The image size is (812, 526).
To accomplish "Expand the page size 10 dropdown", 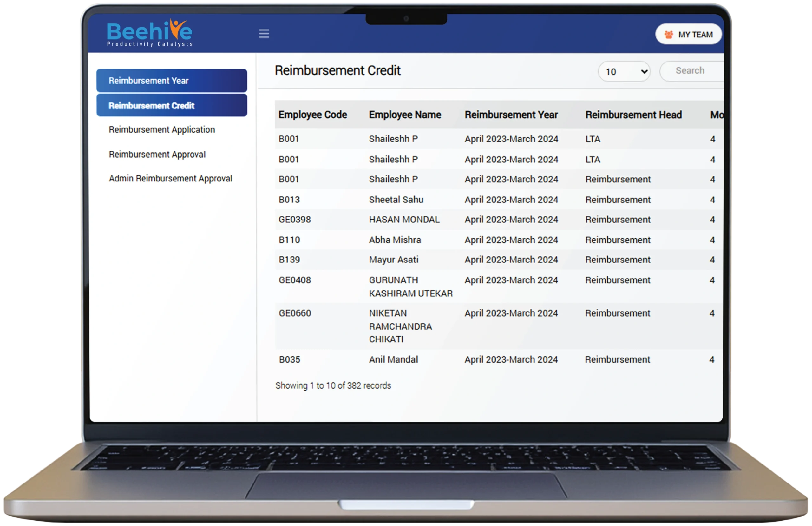I will click(624, 71).
